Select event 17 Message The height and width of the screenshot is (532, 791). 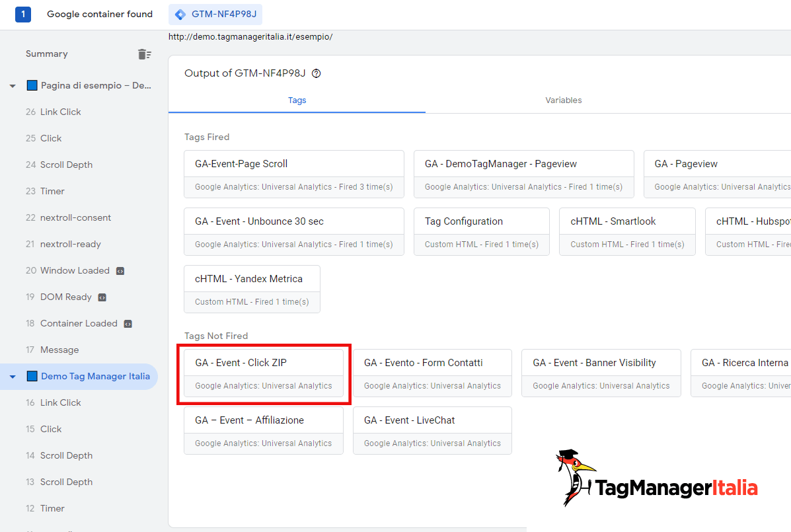coord(52,350)
